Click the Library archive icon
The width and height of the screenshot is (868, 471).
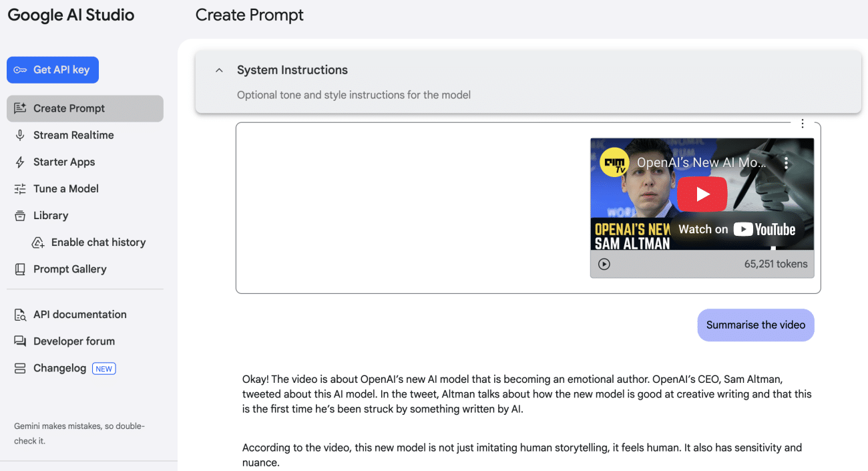tap(20, 216)
